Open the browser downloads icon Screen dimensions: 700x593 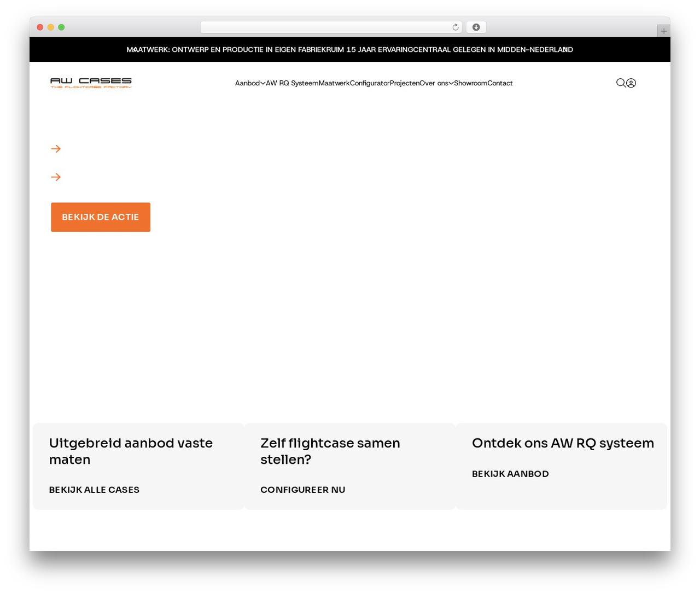tap(476, 27)
